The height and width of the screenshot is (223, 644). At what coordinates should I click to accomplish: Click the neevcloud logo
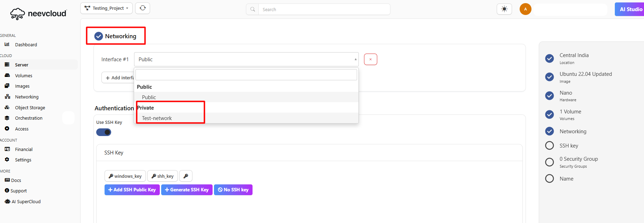[x=38, y=14]
